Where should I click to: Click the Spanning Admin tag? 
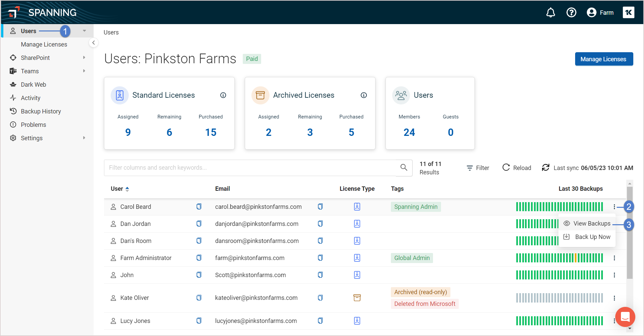point(416,207)
